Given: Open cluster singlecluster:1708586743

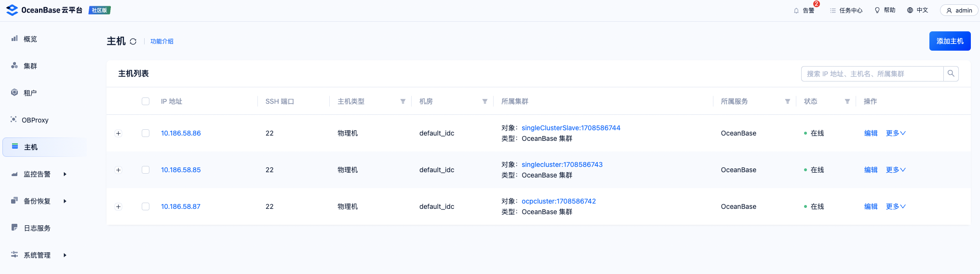Looking at the screenshot, I should [x=562, y=164].
